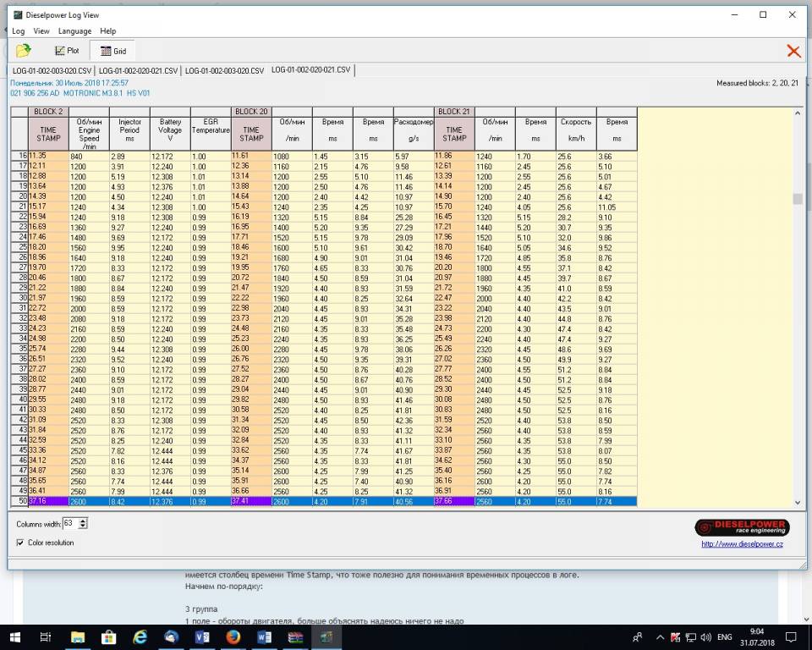812x650 pixels.
Task: Click the grid's vertical scrollbar down arrow
Action: pos(797,502)
